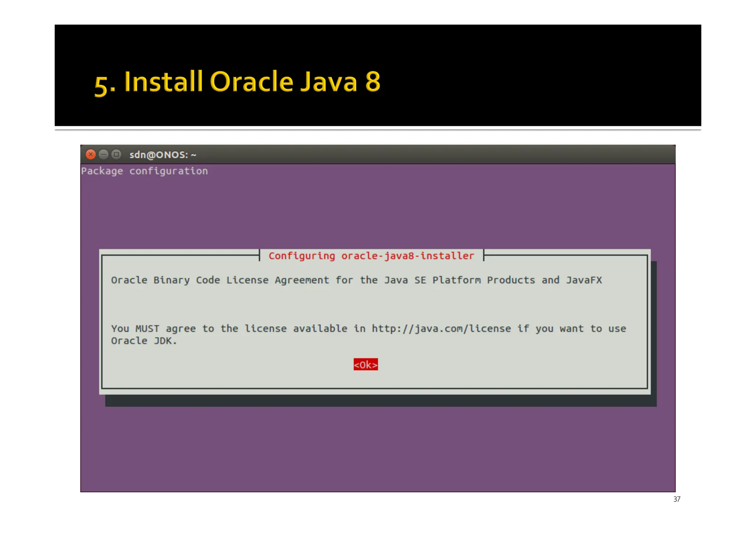This screenshot has width=756, height=534.
Task: Click empty area of terminal title bar
Action: coord(443,155)
